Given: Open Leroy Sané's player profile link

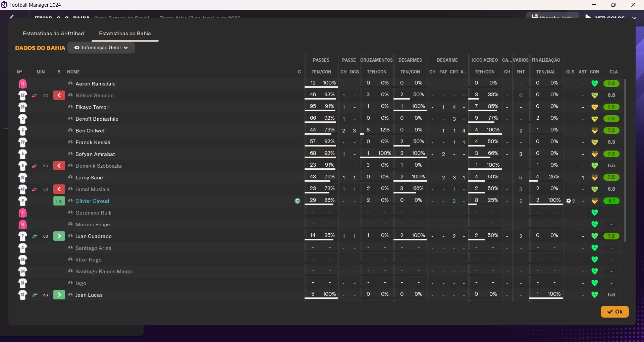Looking at the screenshot, I should (x=89, y=178).
